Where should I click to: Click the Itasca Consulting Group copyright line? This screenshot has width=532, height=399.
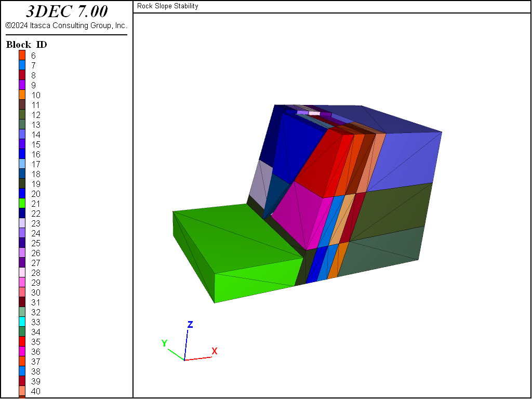66,25
